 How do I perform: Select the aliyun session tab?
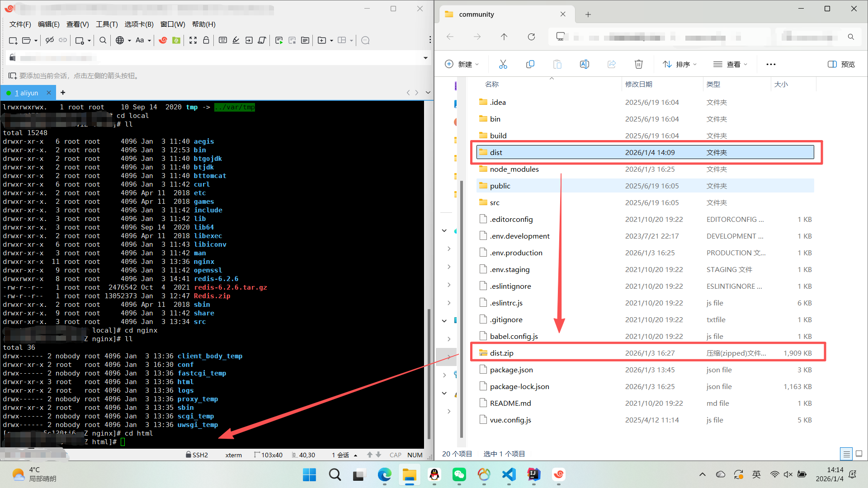click(x=26, y=93)
